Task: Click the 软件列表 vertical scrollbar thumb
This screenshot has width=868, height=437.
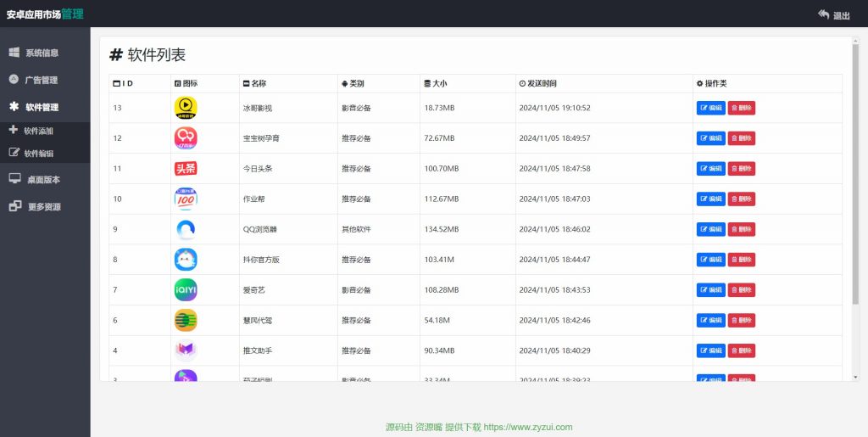Action: pos(855,175)
